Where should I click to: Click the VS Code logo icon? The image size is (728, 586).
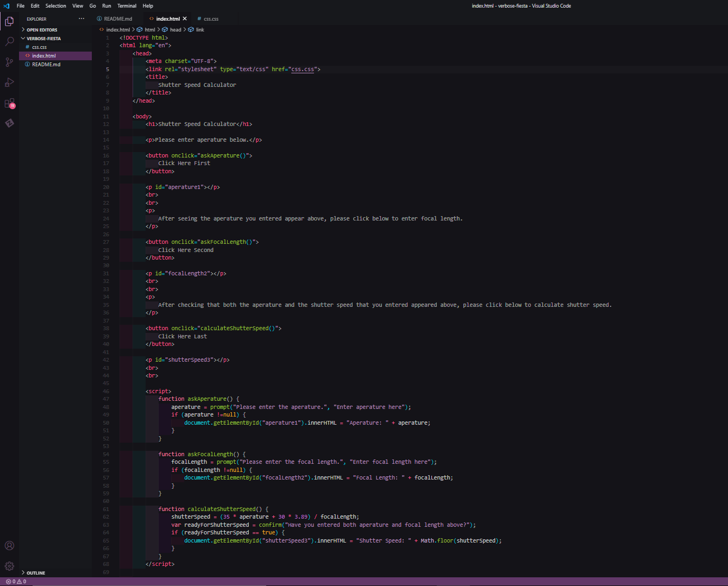[7, 6]
